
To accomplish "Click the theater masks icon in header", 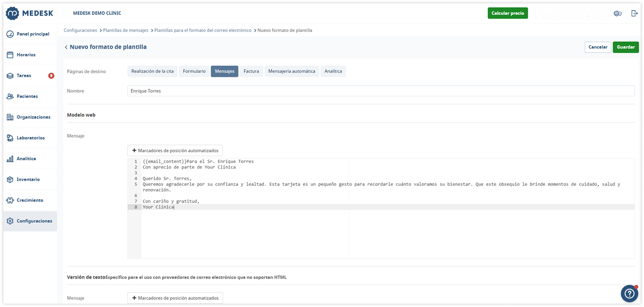I will click(x=618, y=13).
